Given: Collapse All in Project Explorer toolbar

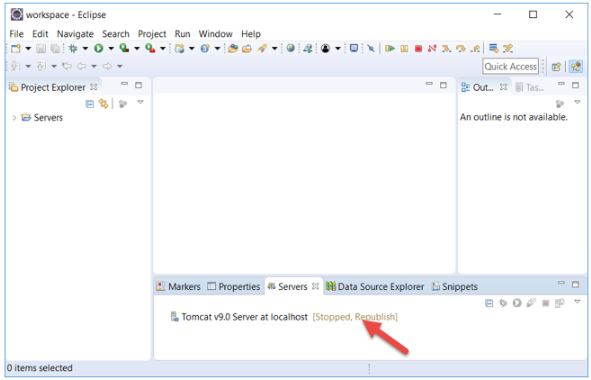Looking at the screenshot, I should (x=90, y=104).
